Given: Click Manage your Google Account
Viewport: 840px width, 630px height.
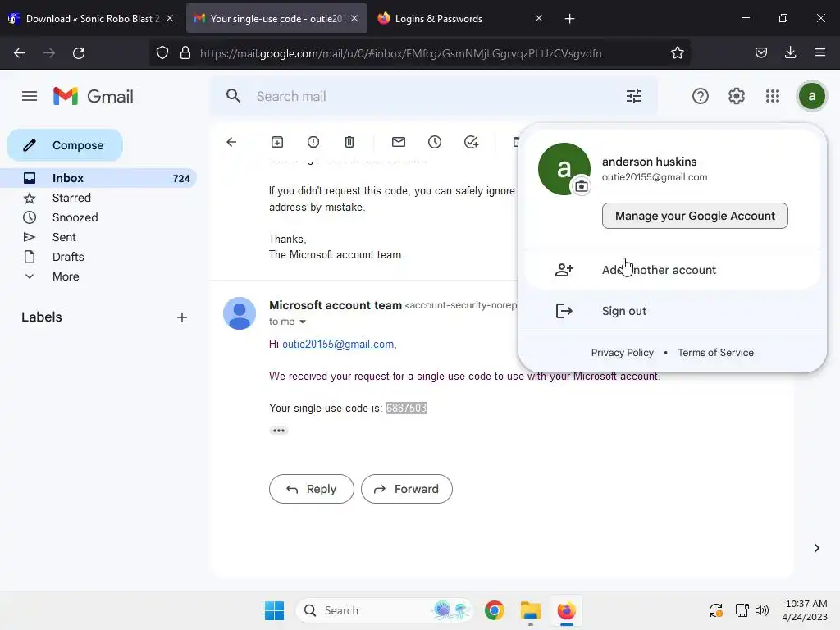Looking at the screenshot, I should [x=695, y=216].
